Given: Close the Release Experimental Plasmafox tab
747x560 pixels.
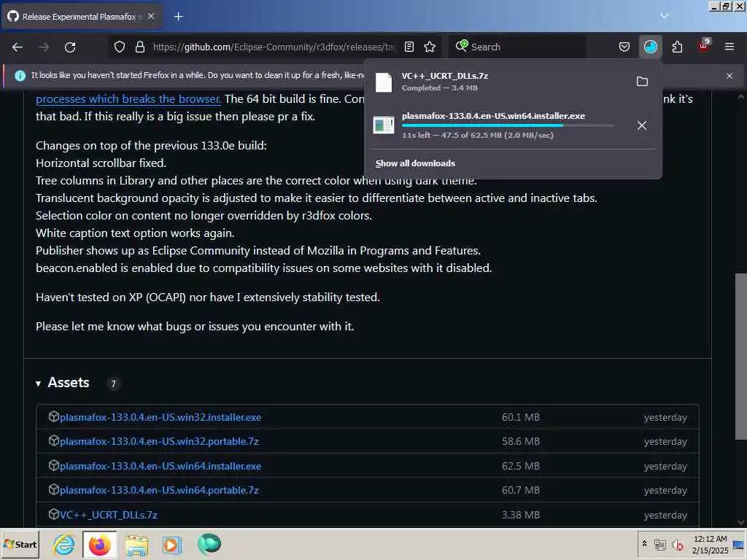Looking at the screenshot, I should click(x=151, y=16).
